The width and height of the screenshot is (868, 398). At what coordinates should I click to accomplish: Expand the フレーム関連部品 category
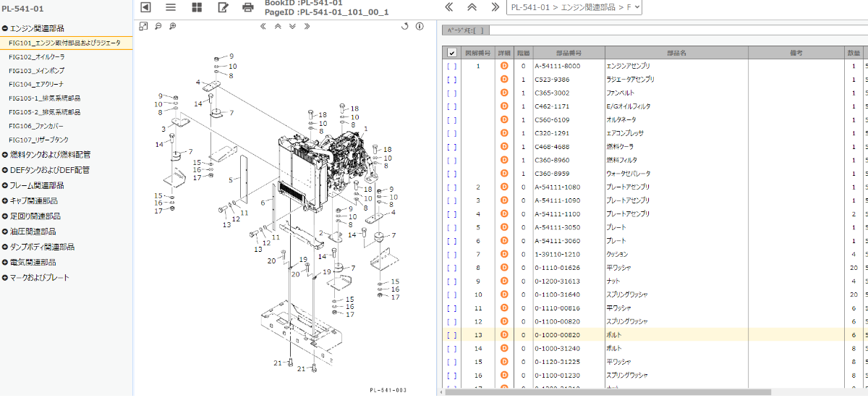[5, 185]
